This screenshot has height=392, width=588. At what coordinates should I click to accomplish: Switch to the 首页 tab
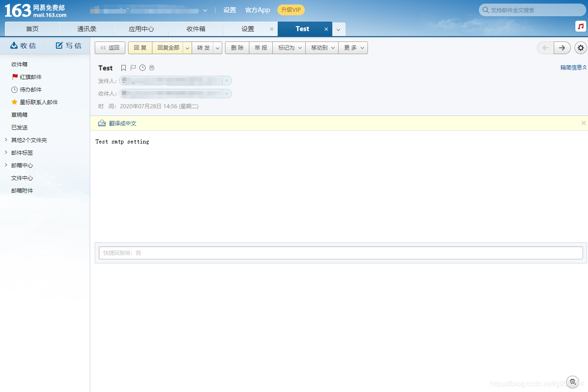click(x=32, y=29)
